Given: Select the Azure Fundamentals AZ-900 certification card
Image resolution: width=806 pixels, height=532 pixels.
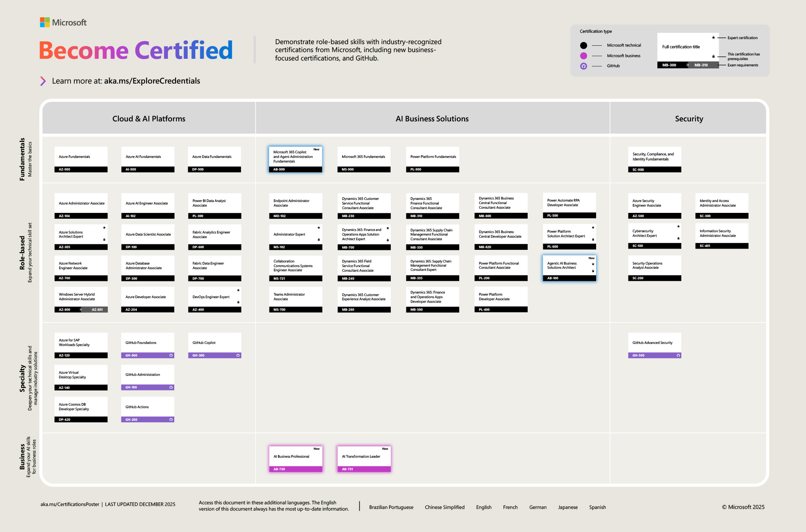Looking at the screenshot, I should pos(81,160).
